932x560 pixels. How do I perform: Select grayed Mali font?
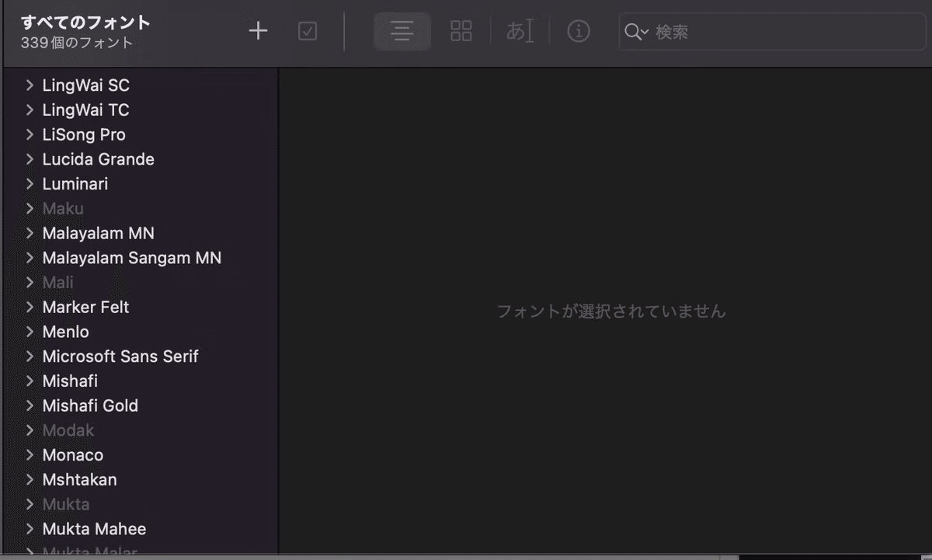58,282
